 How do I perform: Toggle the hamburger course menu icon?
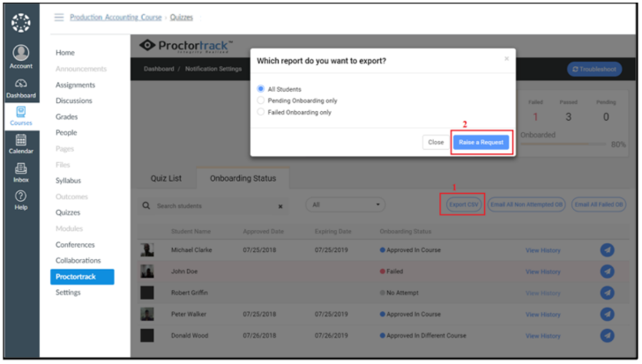(x=59, y=17)
